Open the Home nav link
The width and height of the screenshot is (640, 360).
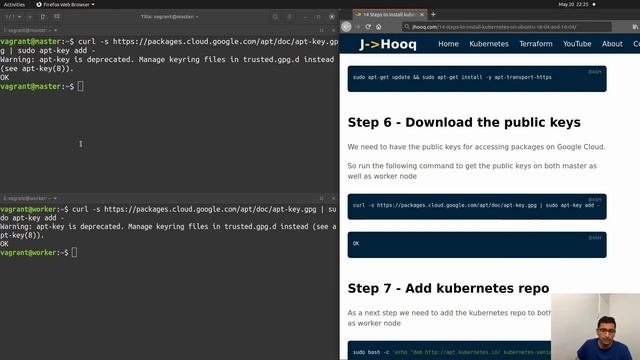pyautogui.click(x=448, y=44)
